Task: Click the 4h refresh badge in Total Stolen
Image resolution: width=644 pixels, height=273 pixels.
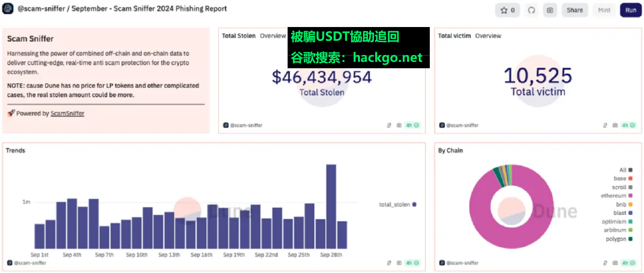Action: pos(413,125)
